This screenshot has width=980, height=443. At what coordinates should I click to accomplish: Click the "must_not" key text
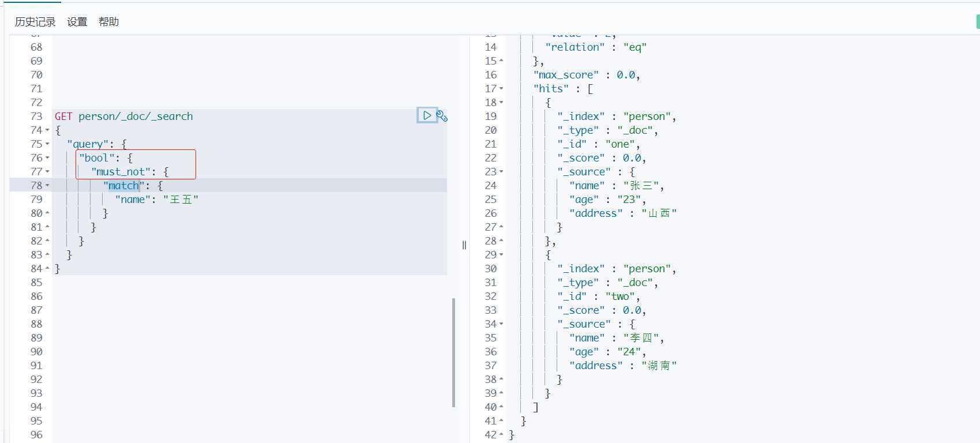pos(121,172)
